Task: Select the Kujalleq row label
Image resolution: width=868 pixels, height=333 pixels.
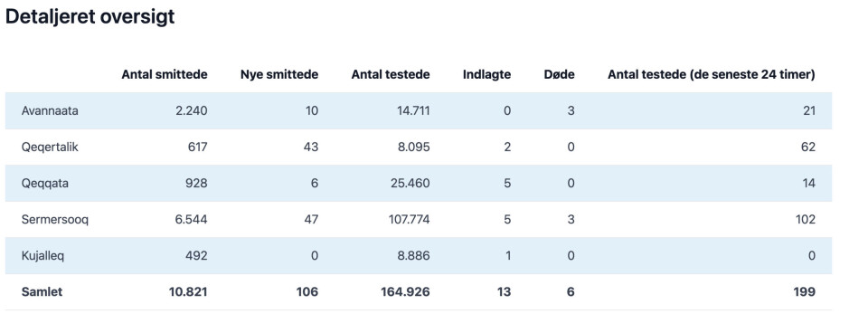Action: pos(42,256)
